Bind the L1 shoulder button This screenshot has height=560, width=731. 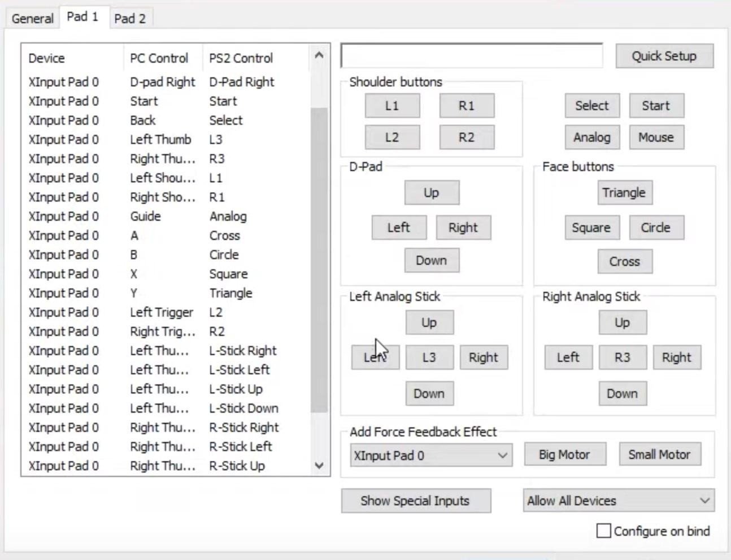point(392,106)
